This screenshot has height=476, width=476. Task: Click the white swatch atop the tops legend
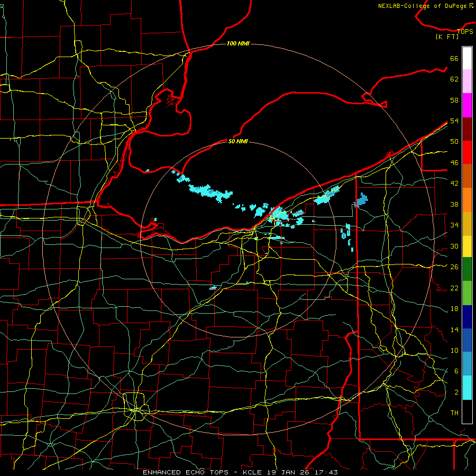coord(467,58)
